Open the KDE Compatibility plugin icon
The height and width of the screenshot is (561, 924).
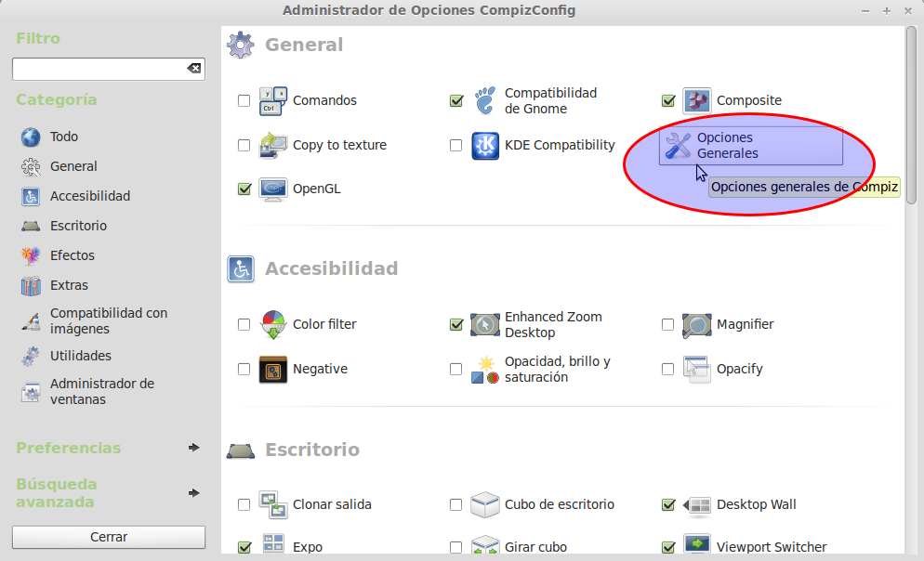tap(485, 145)
